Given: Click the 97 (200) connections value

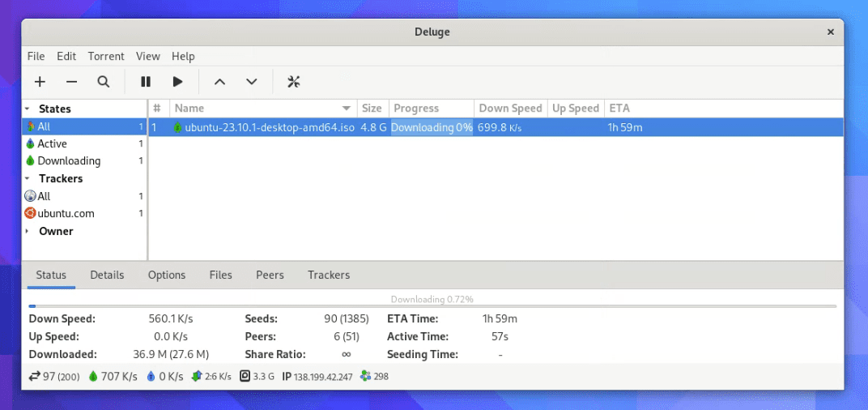Looking at the screenshot, I should coord(62,376).
